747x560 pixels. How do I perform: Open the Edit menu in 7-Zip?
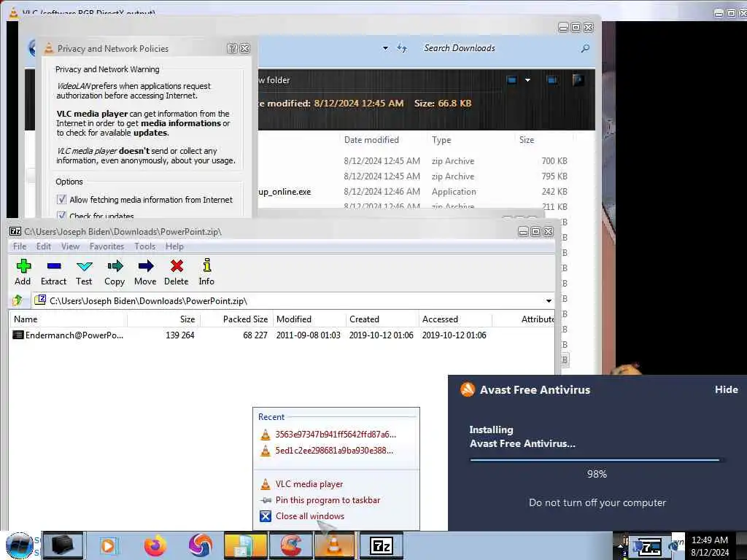pos(43,246)
